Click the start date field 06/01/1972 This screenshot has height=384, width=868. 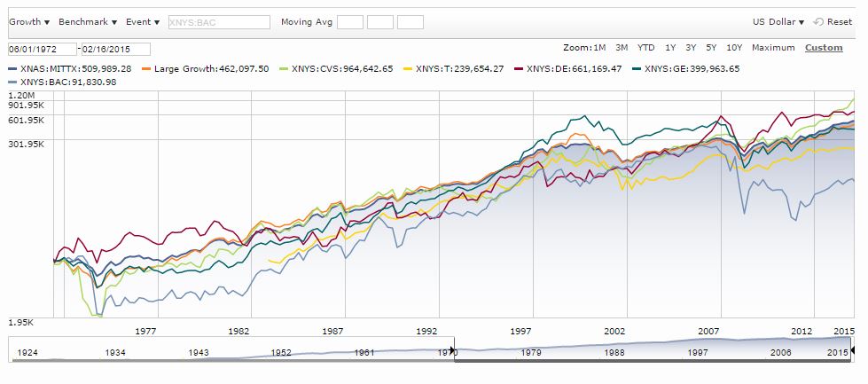click(x=42, y=49)
